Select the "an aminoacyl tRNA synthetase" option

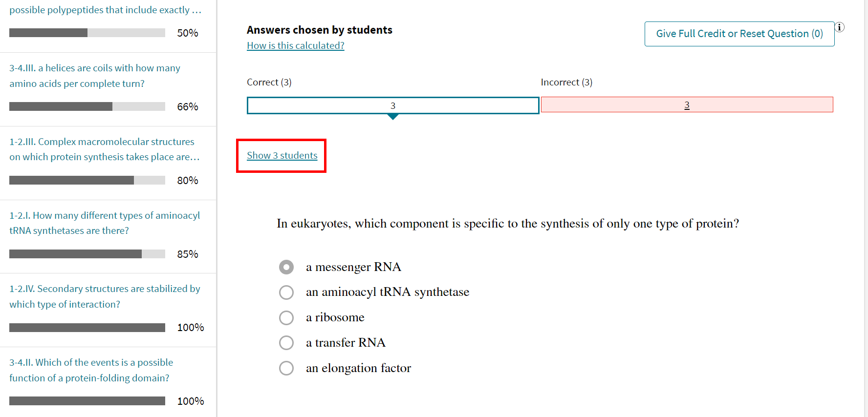[286, 292]
